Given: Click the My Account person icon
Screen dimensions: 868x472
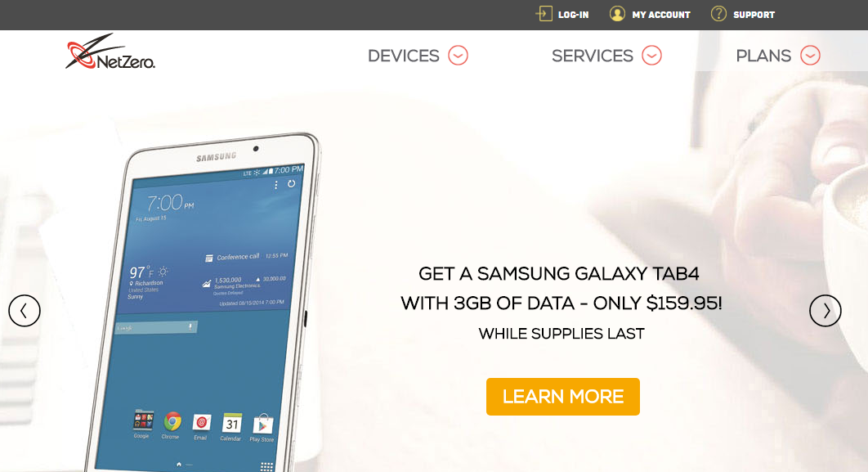Looking at the screenshot, I should point(617,14).
